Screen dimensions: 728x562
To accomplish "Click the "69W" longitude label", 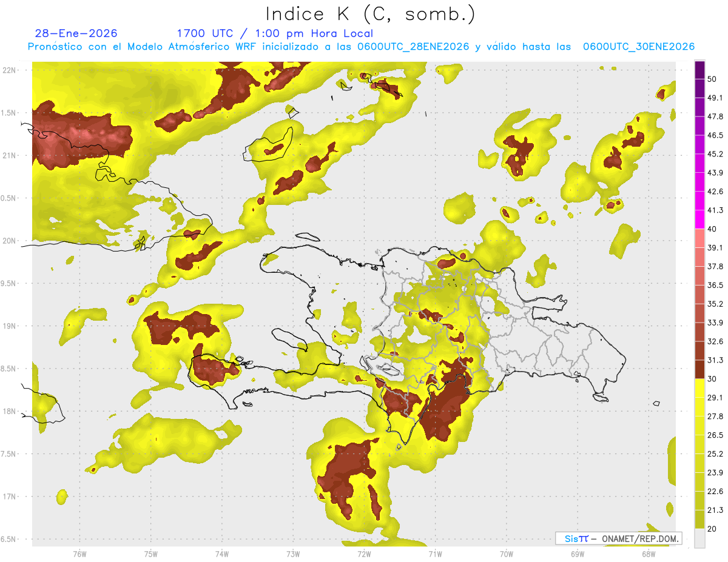I will coord(578,554).
